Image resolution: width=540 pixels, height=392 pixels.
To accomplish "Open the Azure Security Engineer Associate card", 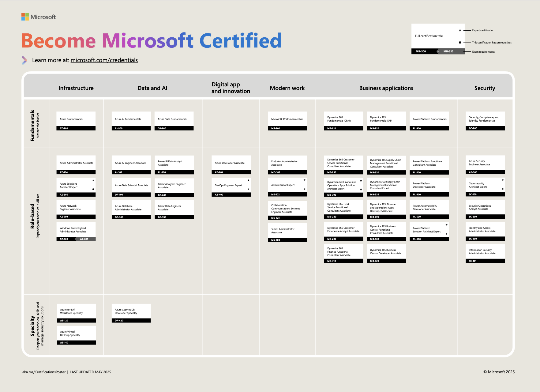I will pos(485,165).
